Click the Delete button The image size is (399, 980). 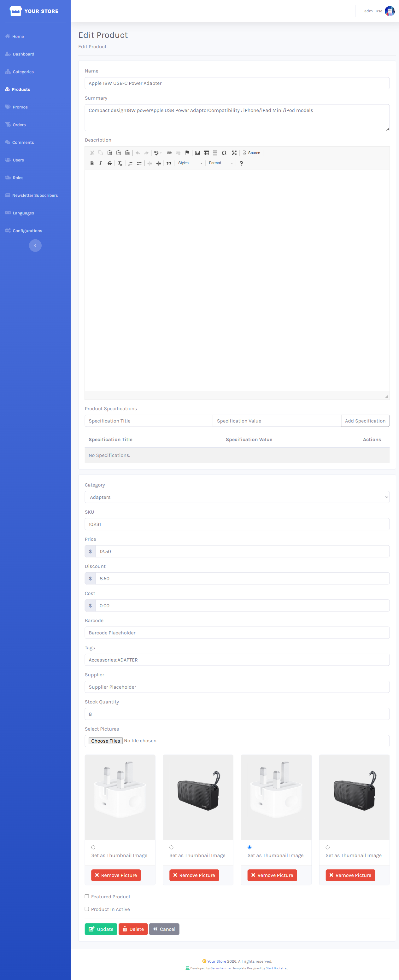[133, 929]
